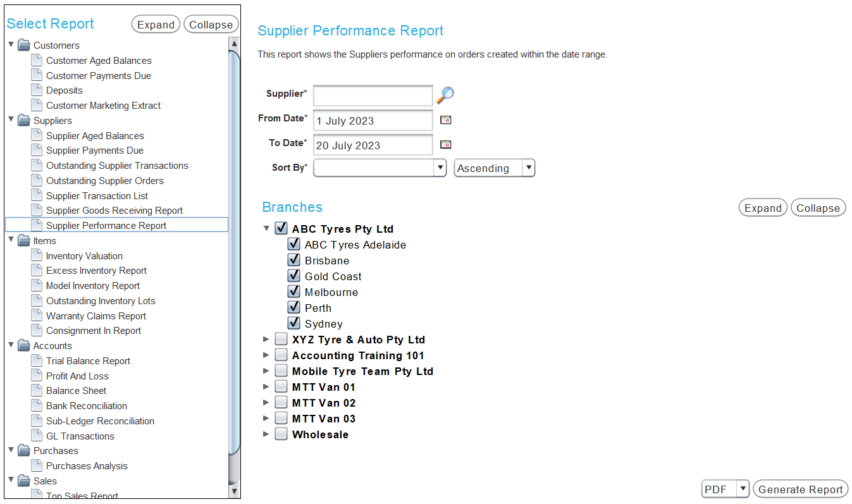The height and width of the screenshot is (504, 852).
Task: Open the To Date calendar picker
Action: [446, 145]
